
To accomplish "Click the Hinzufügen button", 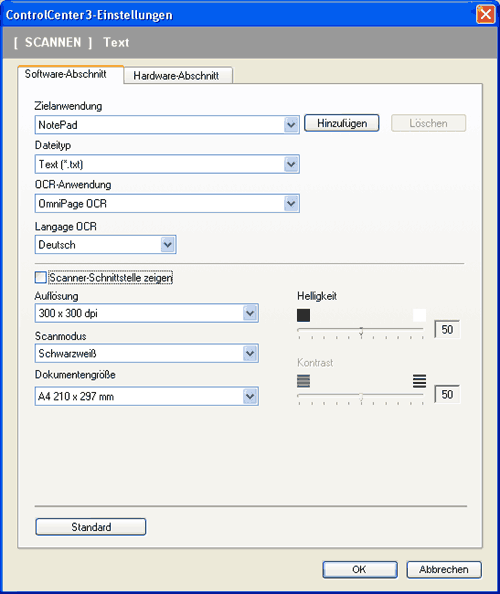I will tap(342, 123).
